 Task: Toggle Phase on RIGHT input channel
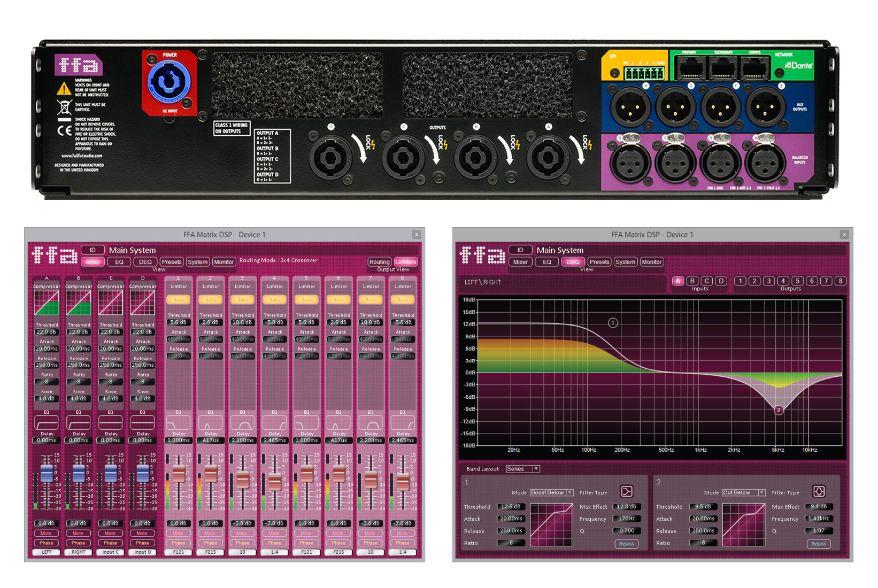pyautogui.click(x=79, y=543)
